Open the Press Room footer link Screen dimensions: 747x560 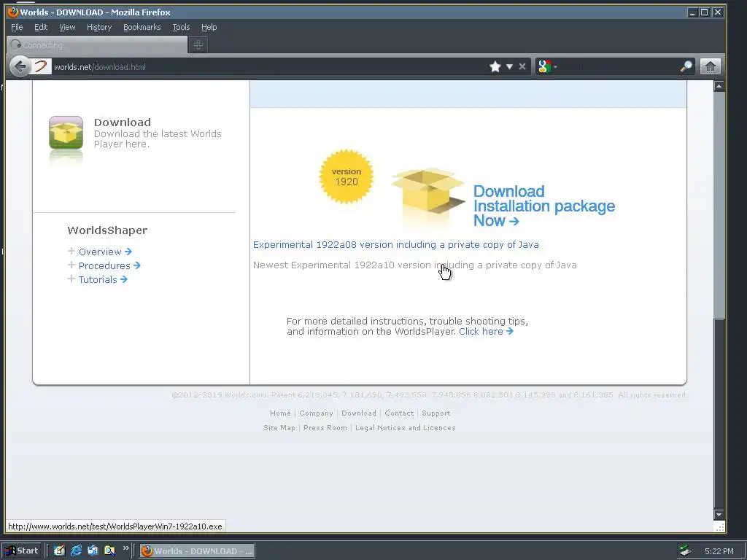(x=325, y=427)
